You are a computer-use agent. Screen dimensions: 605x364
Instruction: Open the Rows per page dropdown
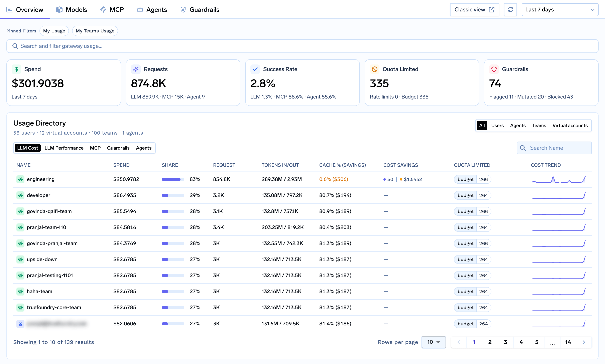pyautogui.click(x=434, y=342)
